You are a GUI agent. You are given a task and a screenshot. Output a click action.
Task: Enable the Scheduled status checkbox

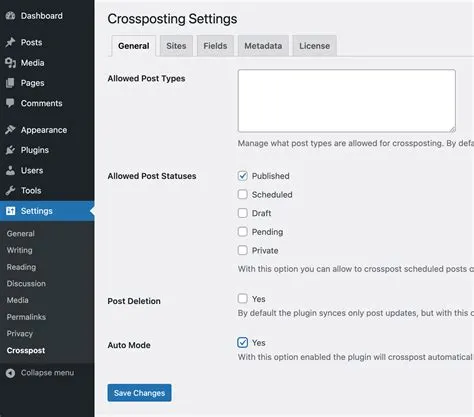[243, 194]
